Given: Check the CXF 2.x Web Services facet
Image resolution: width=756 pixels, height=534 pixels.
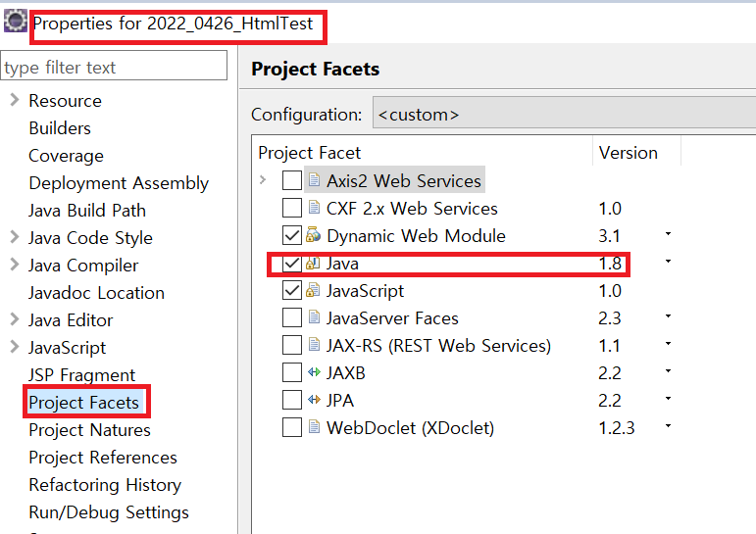Looking at the screenshot, I should 292,208.
